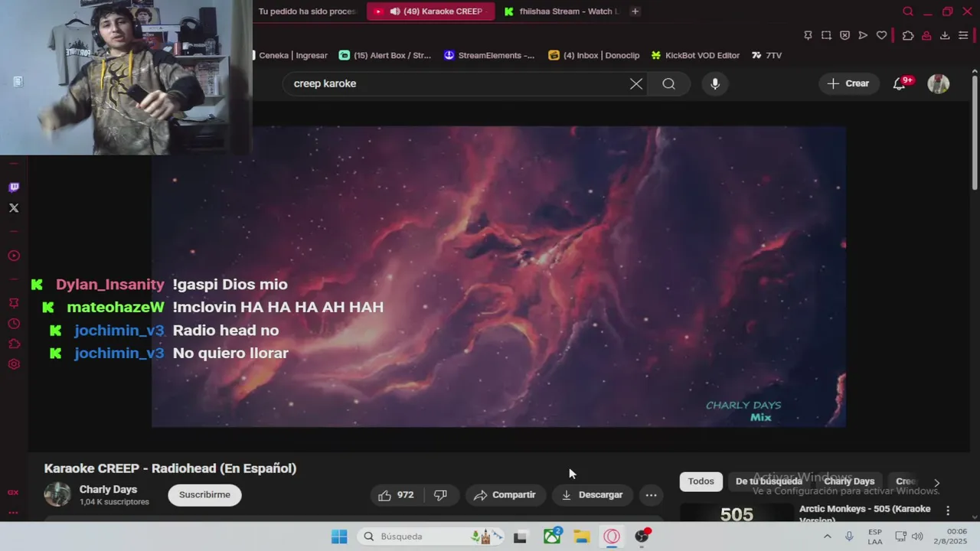The height and width of the screenshot is (551, 980).
Task: Click the send Flow arrow icon
Action: pyautogui.click(x=863, y=35)
